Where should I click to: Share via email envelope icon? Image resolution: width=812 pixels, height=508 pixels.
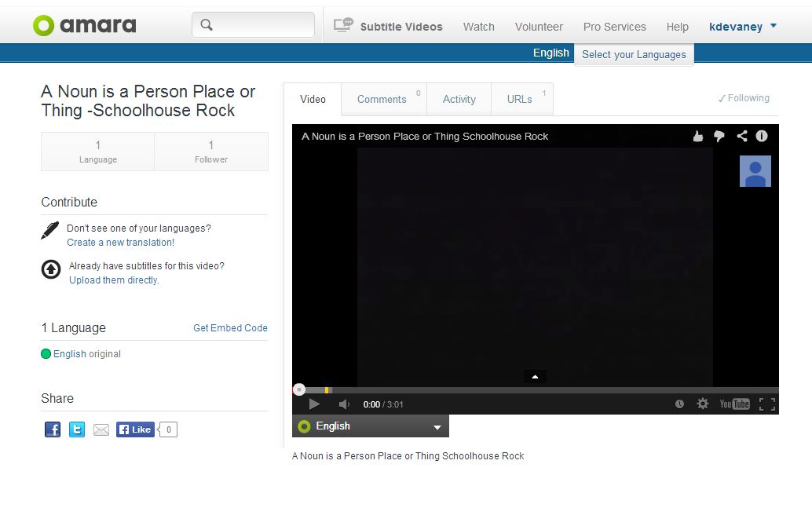[x=101, y=429]
